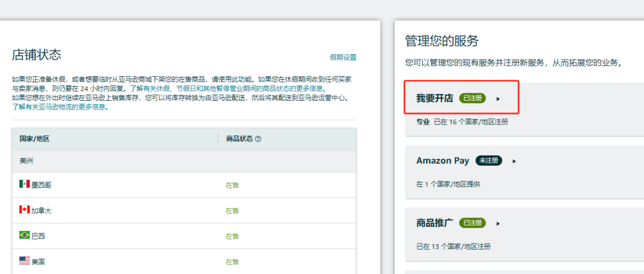Open 假期设置 link

343,57
